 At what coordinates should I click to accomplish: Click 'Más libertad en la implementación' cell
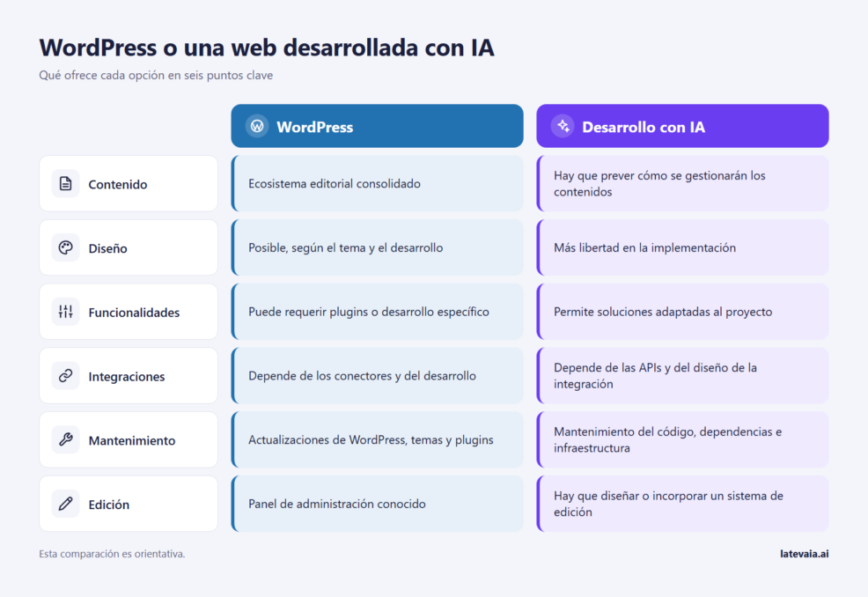point(682,247)
